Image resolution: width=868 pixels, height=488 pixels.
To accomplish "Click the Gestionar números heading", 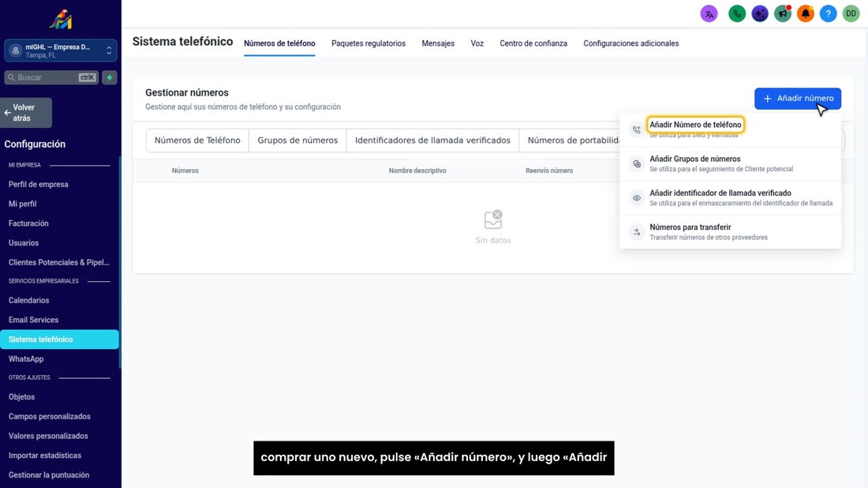I will 187,92.
